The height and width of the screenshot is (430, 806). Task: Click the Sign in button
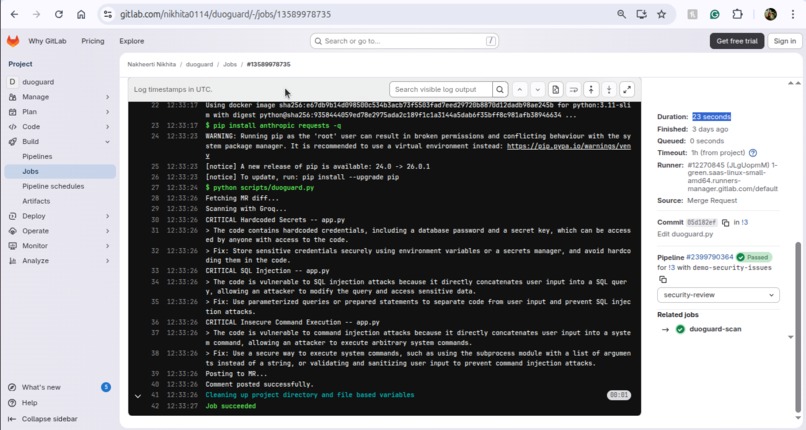coord(784,41)
